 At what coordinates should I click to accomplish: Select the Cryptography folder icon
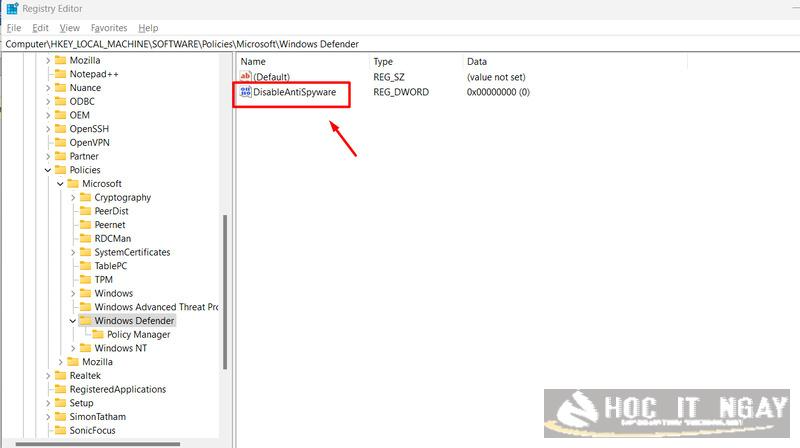pyautogui.click(x=86, y=197)
